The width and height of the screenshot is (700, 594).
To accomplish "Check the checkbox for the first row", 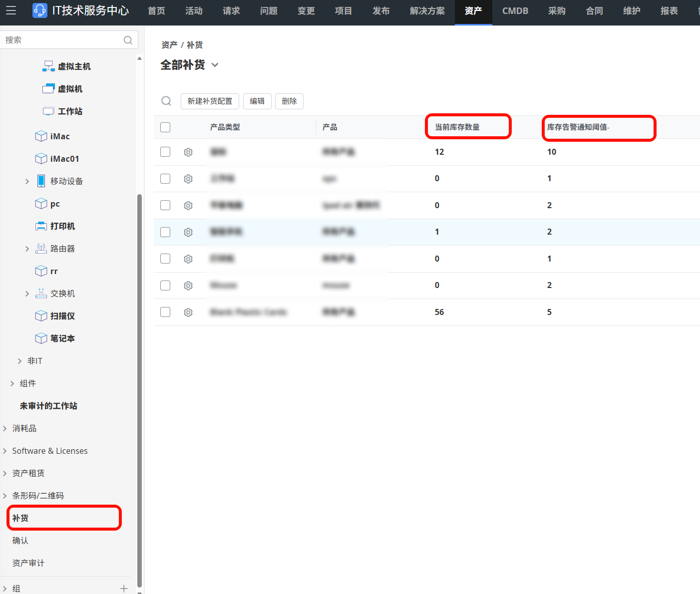I will click(x=165, y=152).
